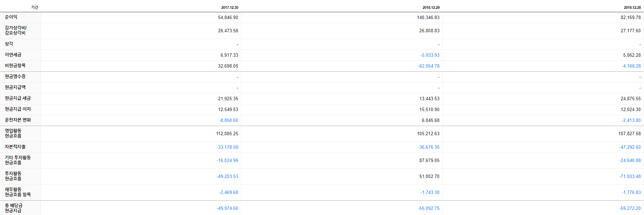644x215 pixels.
Task: Select financing items value -2,469.68
Action: coord(228,192)
